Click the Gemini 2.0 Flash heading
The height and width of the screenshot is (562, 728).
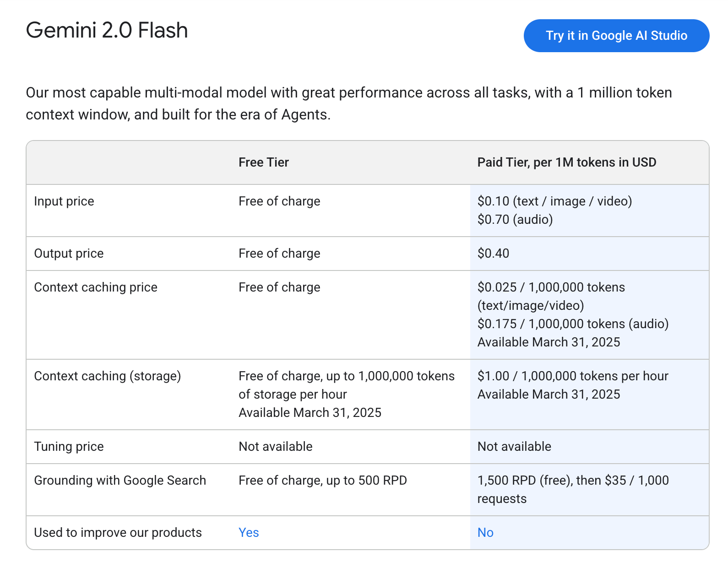(x=107, y=31)
